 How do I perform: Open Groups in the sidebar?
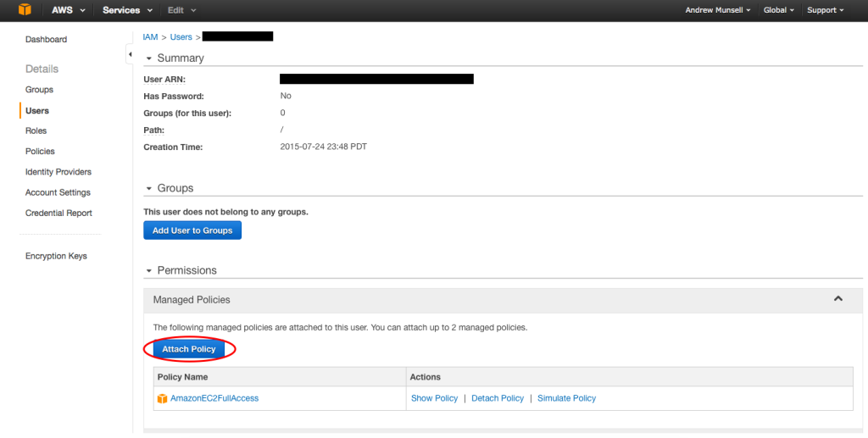(x=39, y=90)
